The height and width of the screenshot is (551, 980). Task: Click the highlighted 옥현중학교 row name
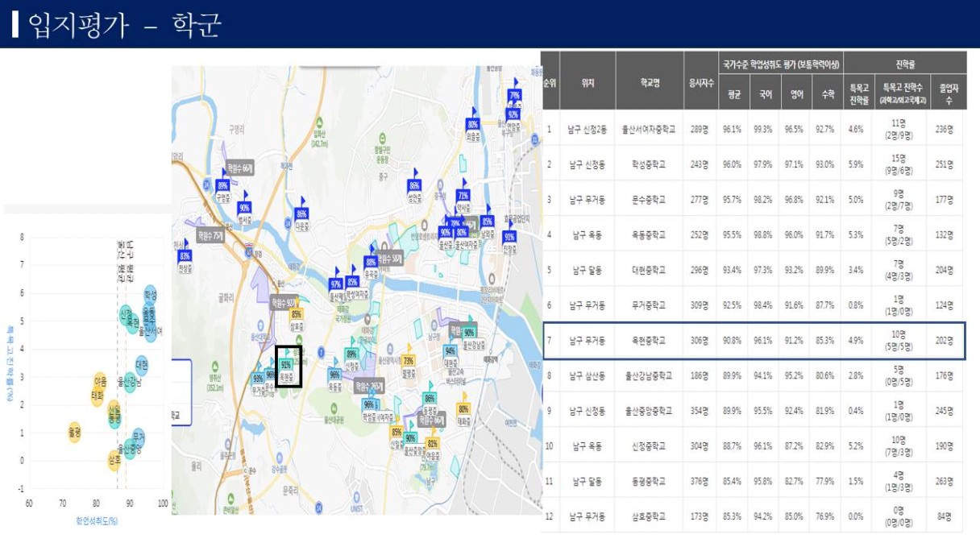pyautogui.click(x=649, y=341)
